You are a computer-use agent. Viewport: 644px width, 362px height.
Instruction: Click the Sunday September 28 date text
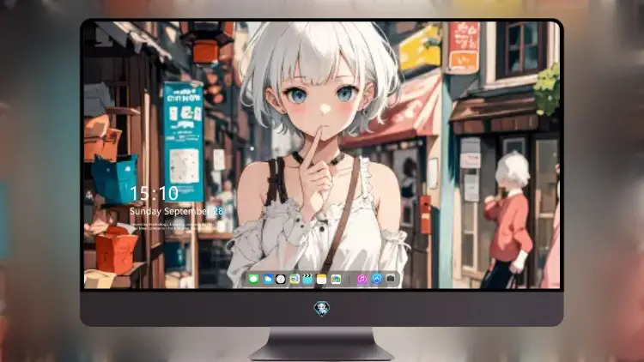click(177, 211)
